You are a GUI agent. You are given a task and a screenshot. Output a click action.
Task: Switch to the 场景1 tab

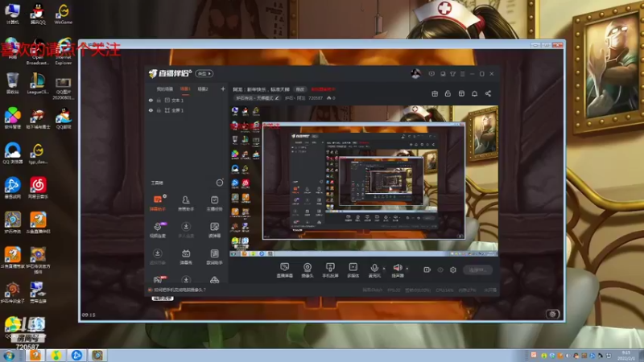pos(185,89)
